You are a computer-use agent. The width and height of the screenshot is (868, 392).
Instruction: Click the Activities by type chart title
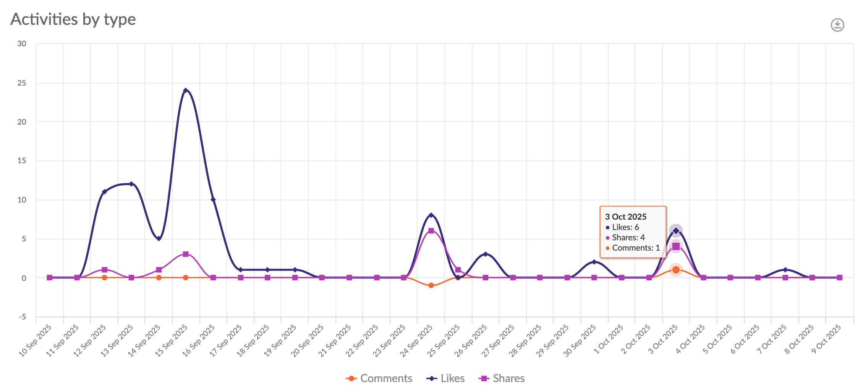coord(73,19)
